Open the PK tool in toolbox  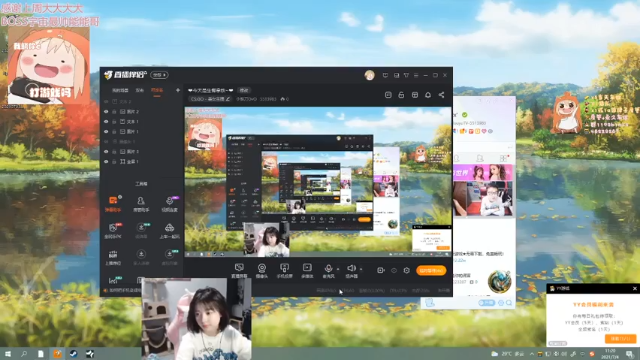(113, 230)
